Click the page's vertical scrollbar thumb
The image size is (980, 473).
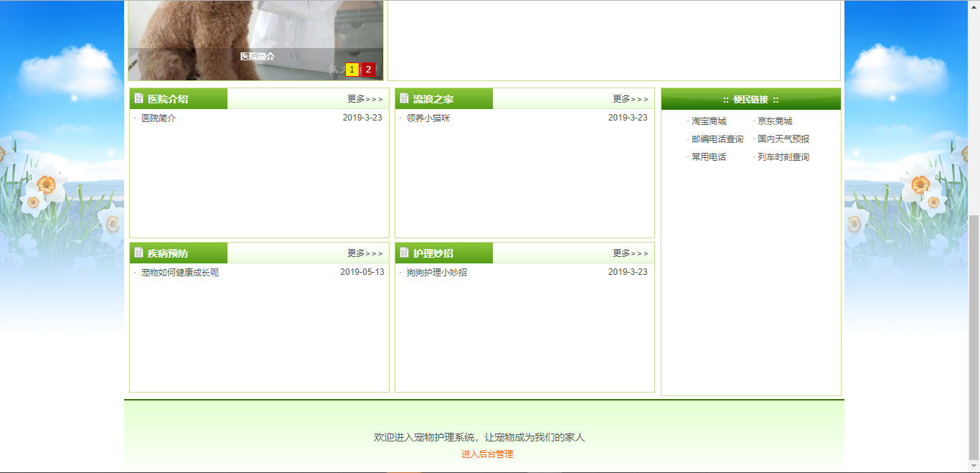click(x=974, y=337)
